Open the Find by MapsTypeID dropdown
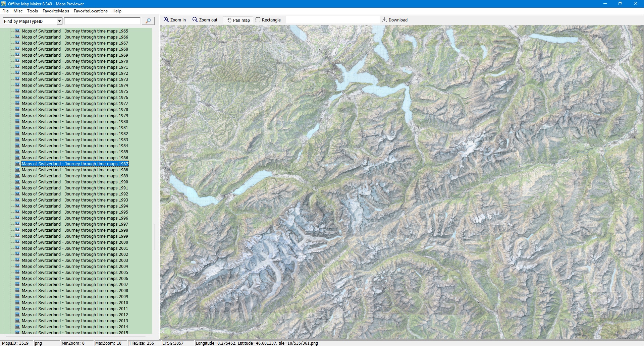 click(59, 21)
